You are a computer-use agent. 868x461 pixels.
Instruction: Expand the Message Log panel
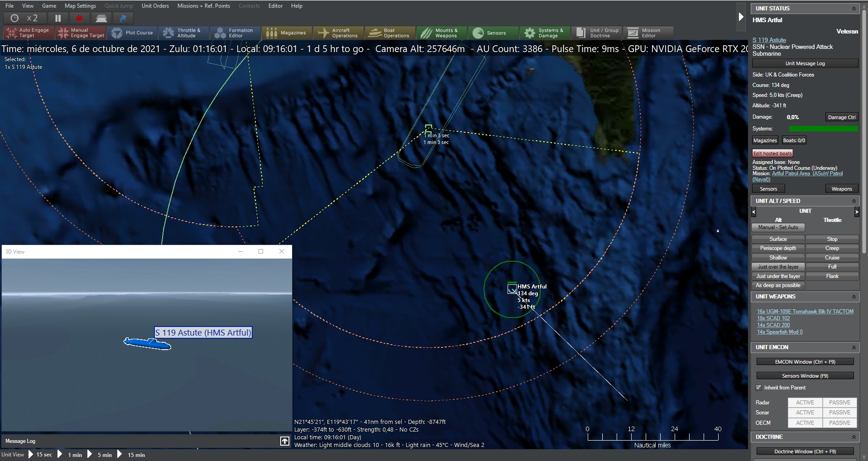coord(284,441)
